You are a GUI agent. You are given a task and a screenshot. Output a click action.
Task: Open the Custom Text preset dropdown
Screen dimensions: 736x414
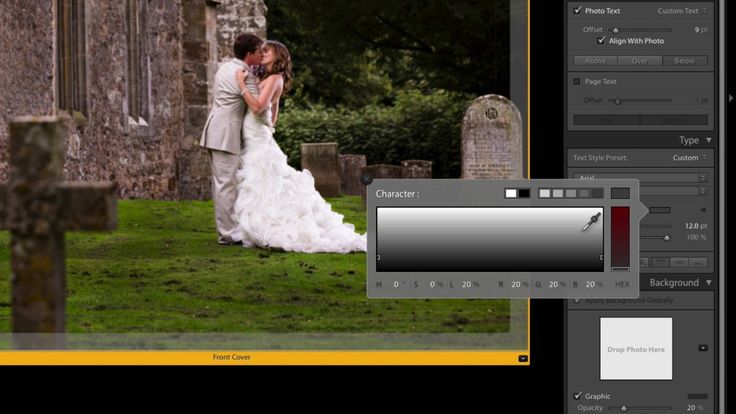(683, 10)
